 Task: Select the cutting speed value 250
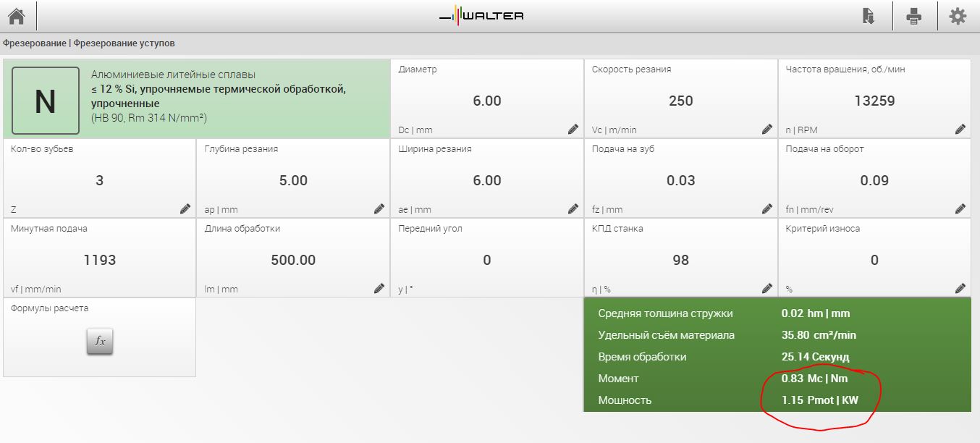pyautogui.click(x=681, y=101)
